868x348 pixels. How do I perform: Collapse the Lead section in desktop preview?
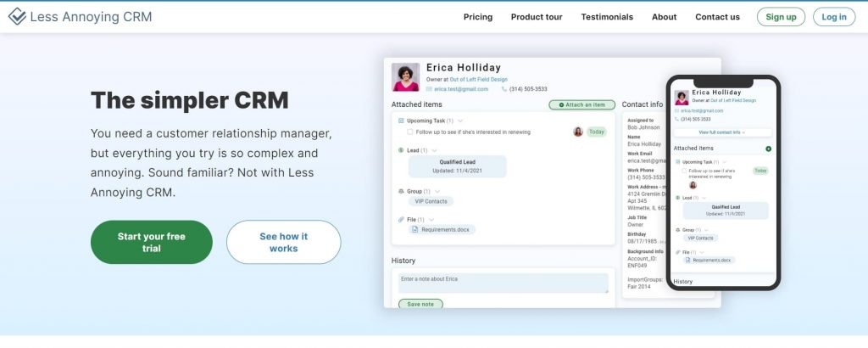click(x=434, y=150)
